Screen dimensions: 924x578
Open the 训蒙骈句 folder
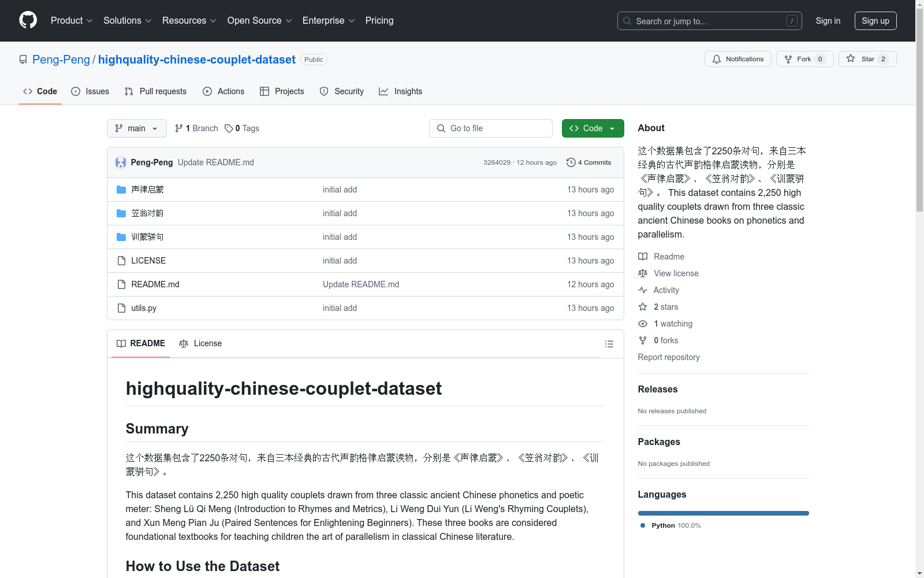pyautogui.click(x=147, y=237)
